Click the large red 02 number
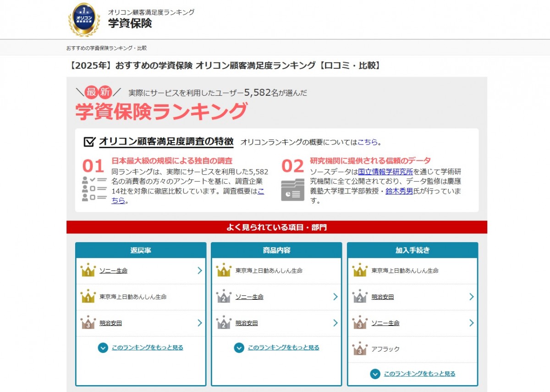 click(292, 166)
